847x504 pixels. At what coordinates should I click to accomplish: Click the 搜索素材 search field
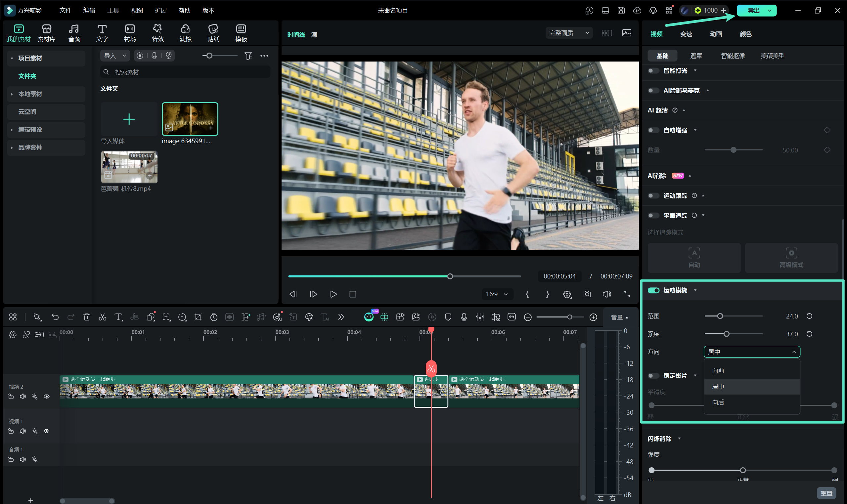(x=186, y=72)
